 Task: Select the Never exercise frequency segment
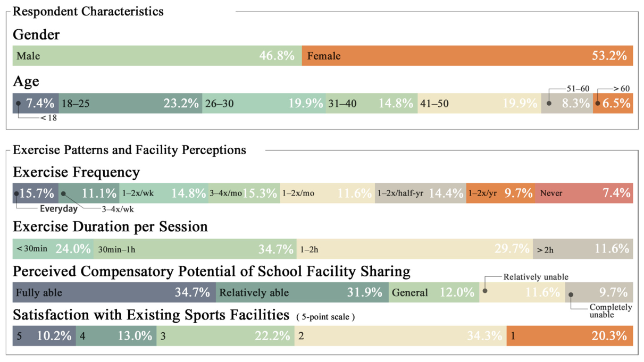click(584, 193)
